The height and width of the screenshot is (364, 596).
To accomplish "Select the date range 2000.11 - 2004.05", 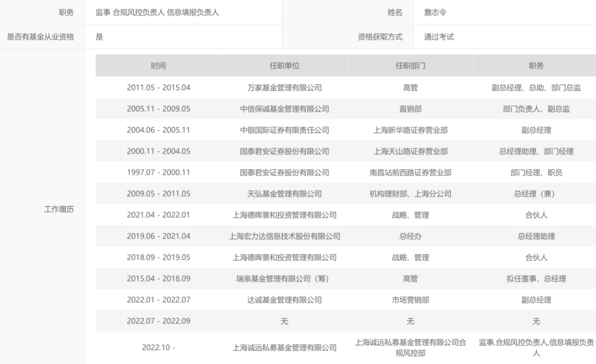I will coord(158,151).
